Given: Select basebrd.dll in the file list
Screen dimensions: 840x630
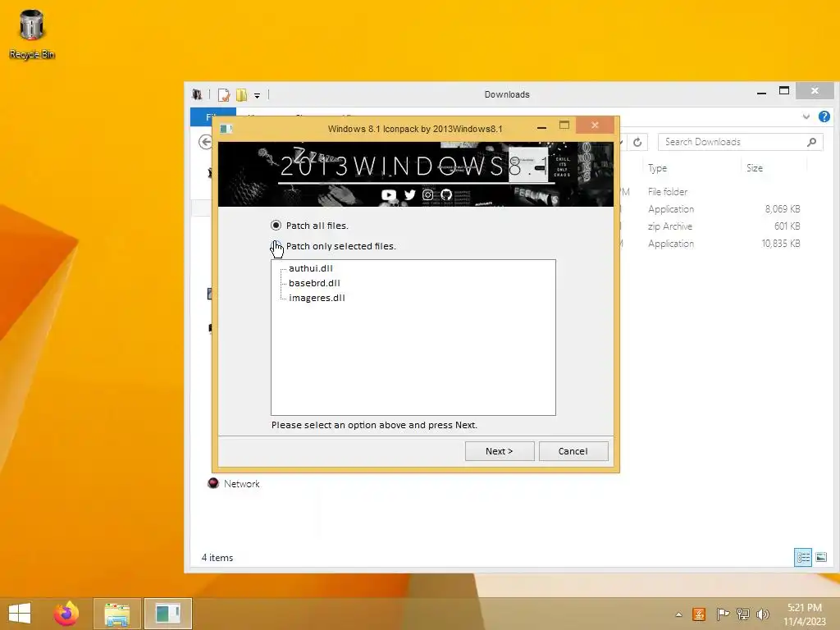Looking at the screenshot, I should coord(314,283).
